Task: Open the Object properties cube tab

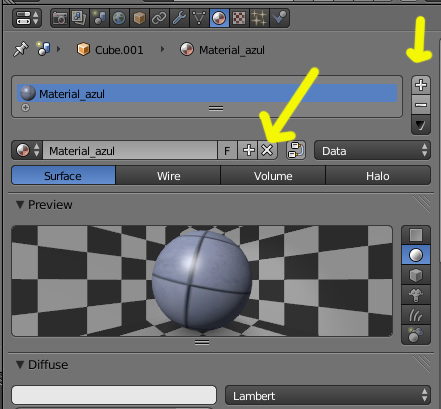Action: 139,18
